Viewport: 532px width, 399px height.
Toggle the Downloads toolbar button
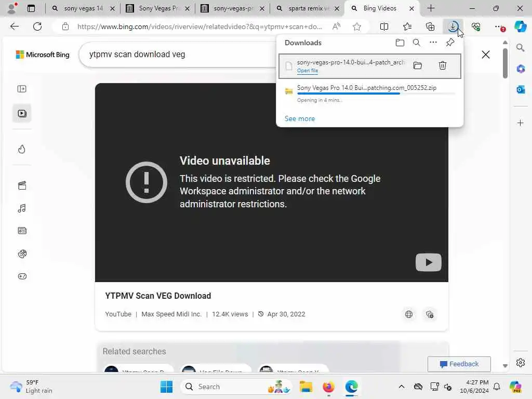453,26
